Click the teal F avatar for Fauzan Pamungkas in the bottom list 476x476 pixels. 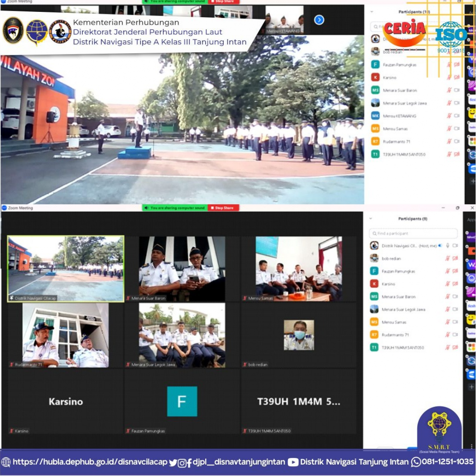[x=374, y=271]
